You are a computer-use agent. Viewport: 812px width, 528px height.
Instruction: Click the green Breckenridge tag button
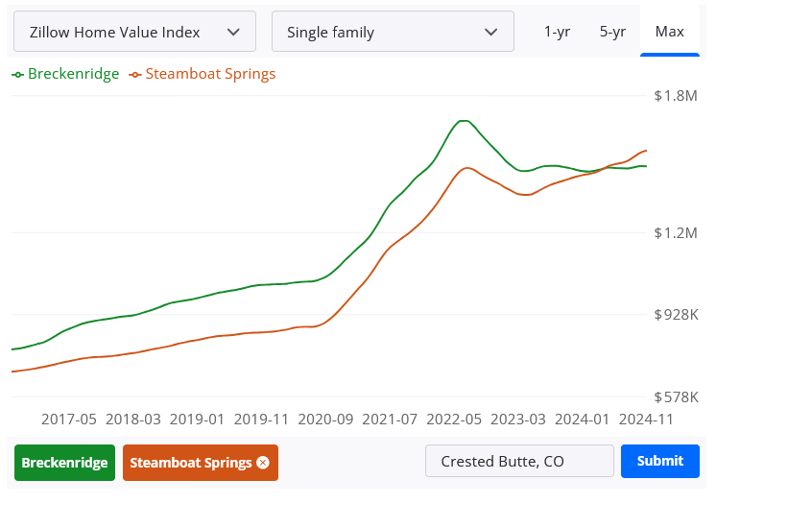click(64, 463)
